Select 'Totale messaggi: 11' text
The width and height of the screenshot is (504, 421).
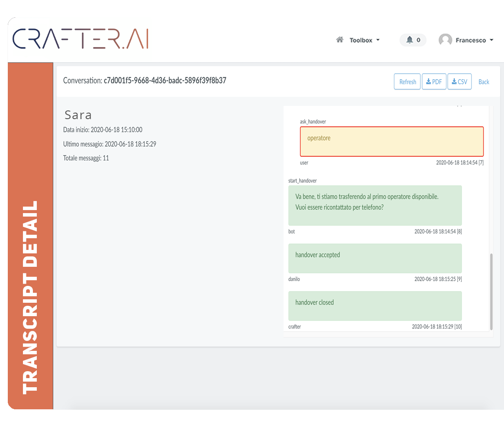click(x=86, y=158)
